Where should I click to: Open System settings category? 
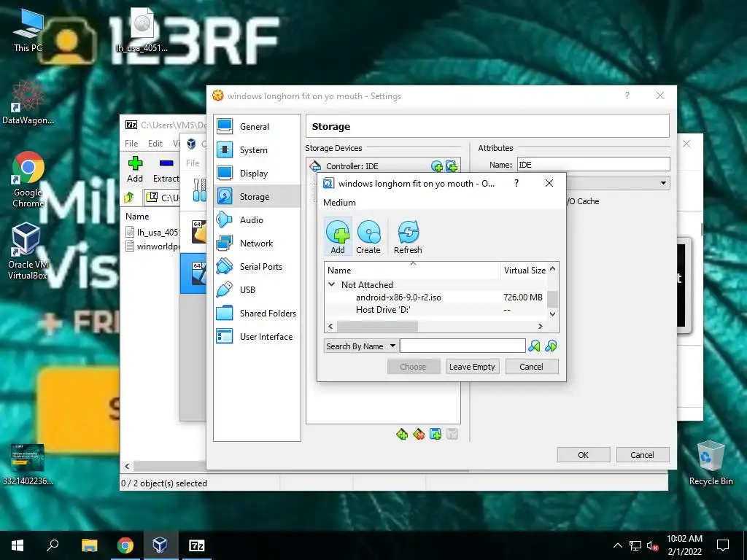[257, 150]
